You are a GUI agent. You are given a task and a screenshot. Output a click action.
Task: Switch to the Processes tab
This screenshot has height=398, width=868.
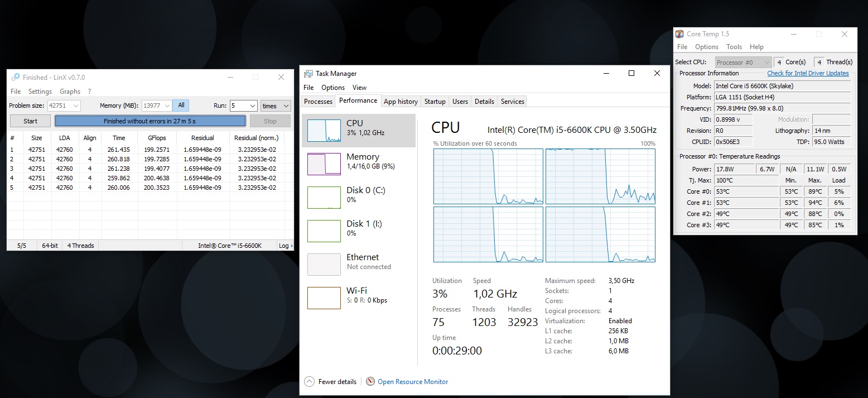click(x=319, y=102)
